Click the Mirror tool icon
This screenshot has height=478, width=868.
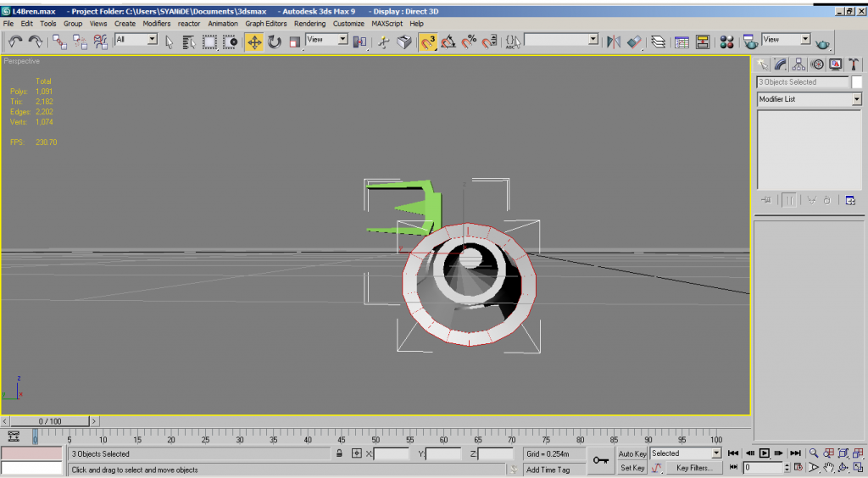click(x=614, y=42)
